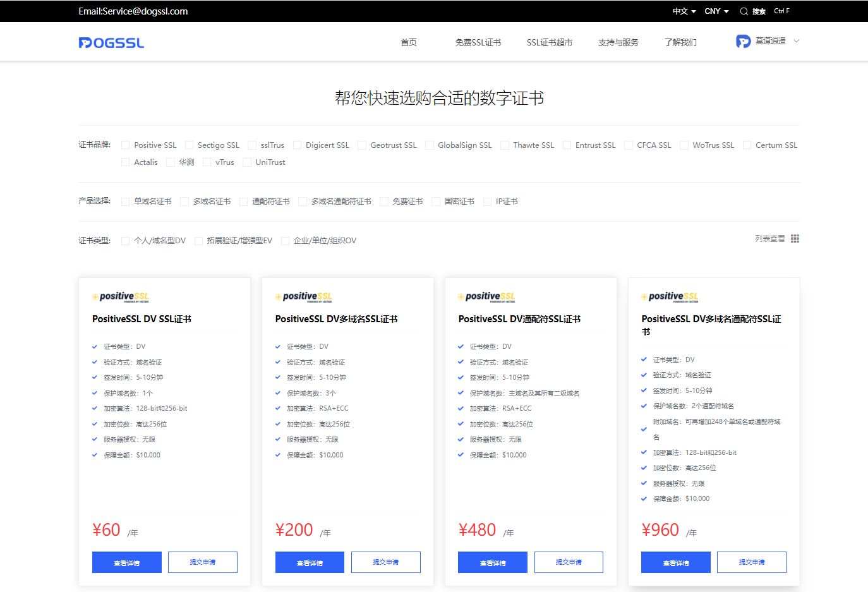This screenshot has height=592, width=868.
Task: Select 多域名证书 product filter
Action: [184, 202]
